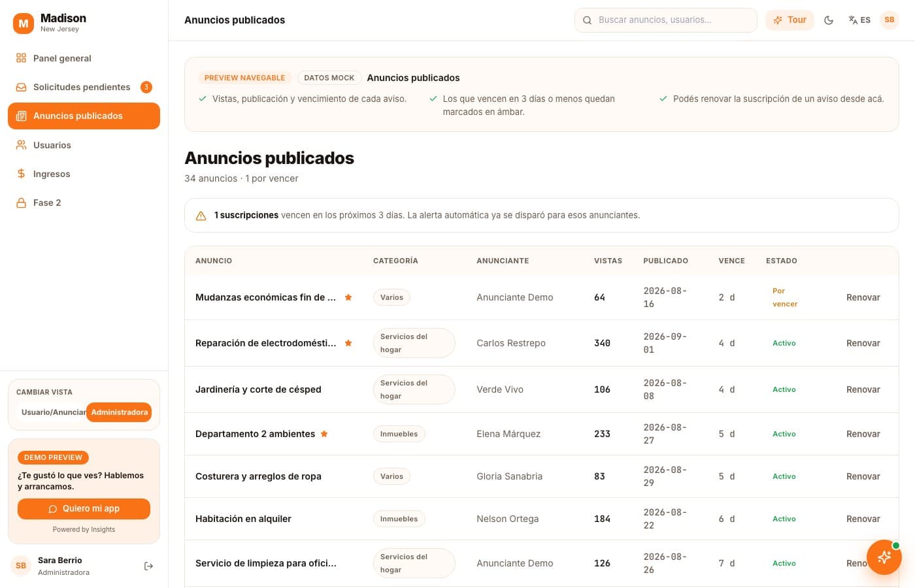
Task: Click Sara Berrio's avatar in the sidebar
Action: 21,566
